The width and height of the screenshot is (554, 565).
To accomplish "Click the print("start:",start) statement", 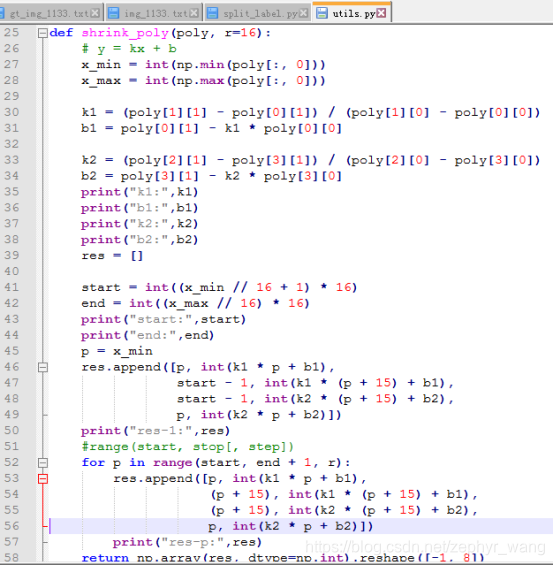I will point(163,319).
